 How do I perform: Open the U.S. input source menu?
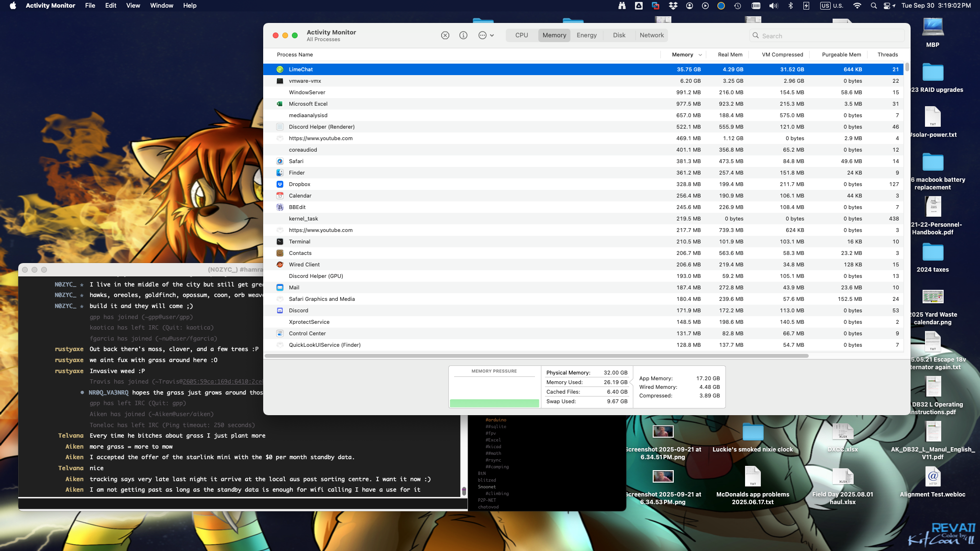click(832, 6)
